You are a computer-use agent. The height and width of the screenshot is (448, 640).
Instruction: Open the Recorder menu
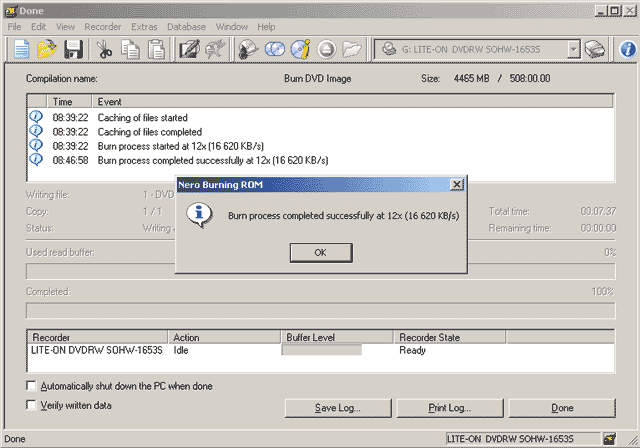[x=102, y=27]
